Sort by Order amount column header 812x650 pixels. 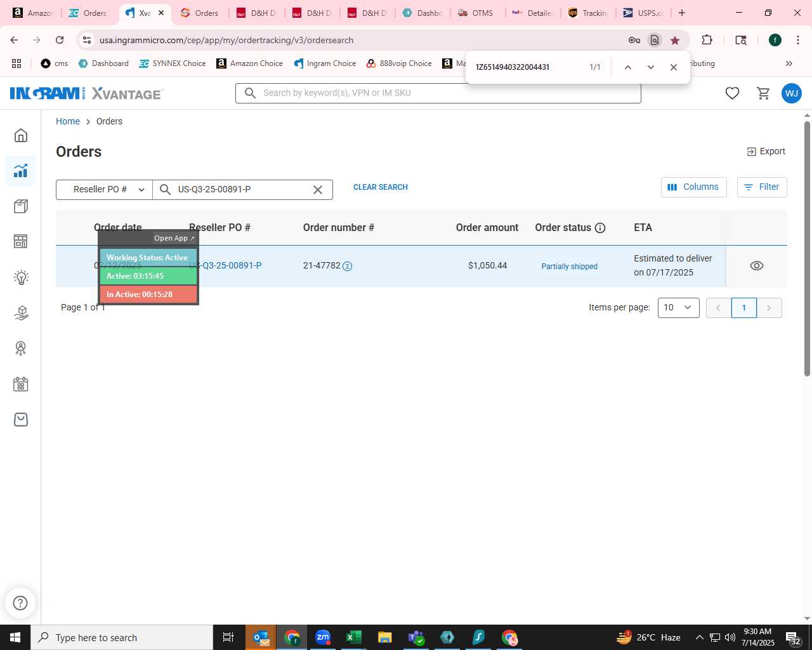487,228
